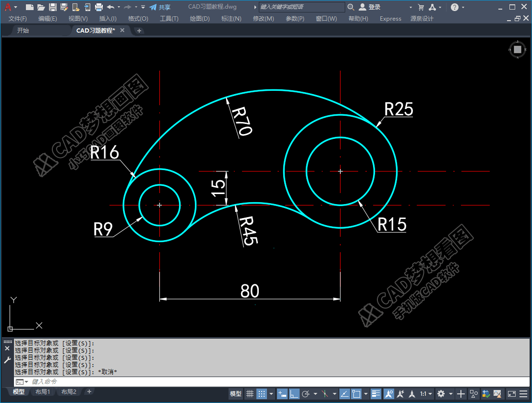Toggle auto-add annotation scales
Viewport: 532px width, 403px height.
point(401,394)
